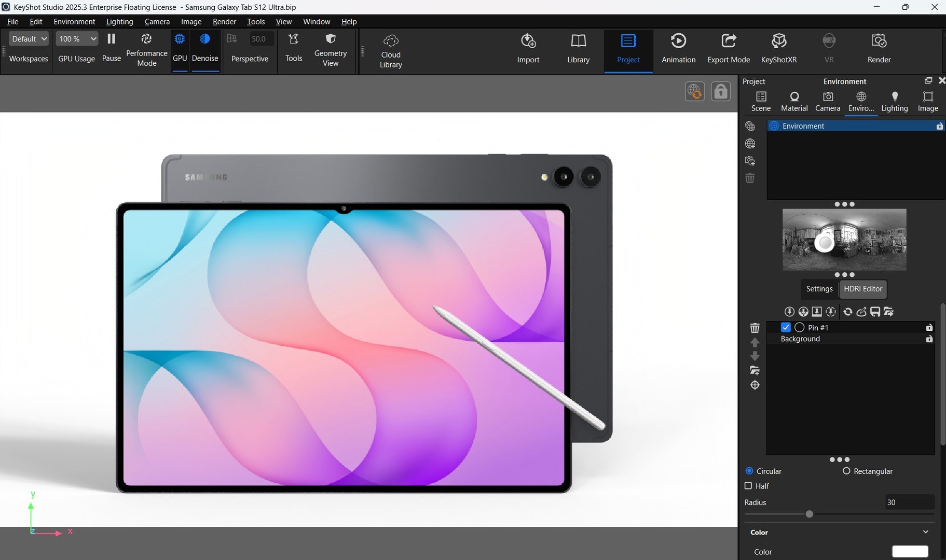Adjust the Radius slider handle
This screenshot has width=946, height=560.
(x=809, y=514)
